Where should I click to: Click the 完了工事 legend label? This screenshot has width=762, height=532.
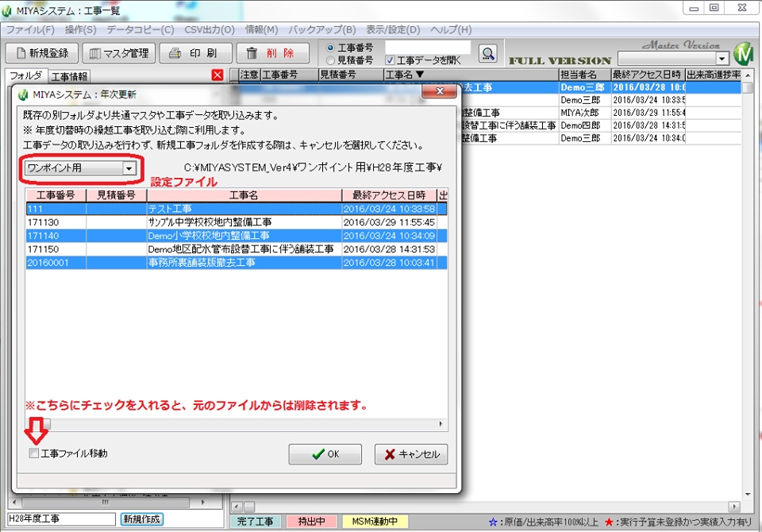coord(255,522)
